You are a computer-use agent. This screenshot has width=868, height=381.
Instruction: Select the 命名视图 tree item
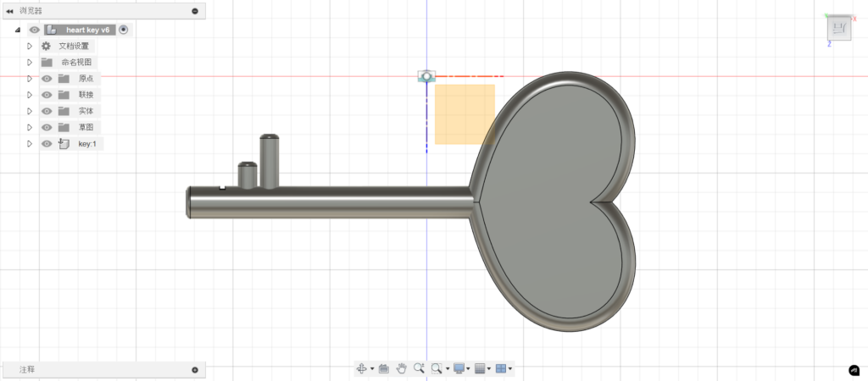(77, 63)
